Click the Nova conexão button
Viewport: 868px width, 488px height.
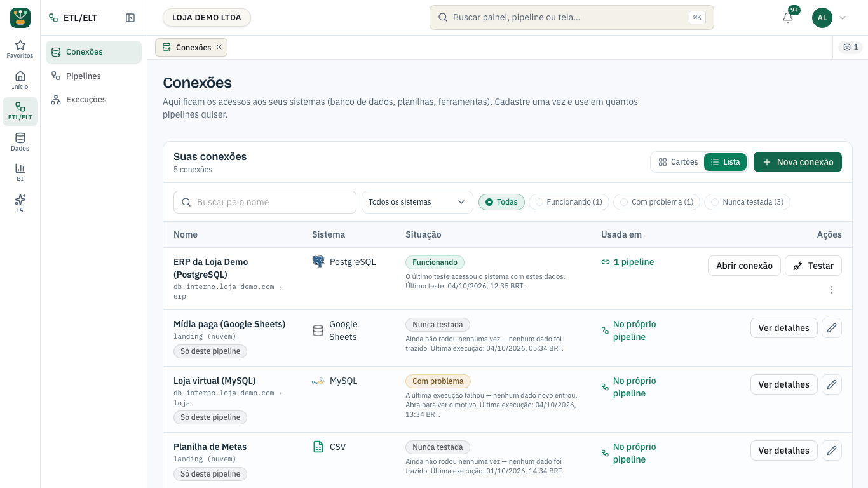797,162
